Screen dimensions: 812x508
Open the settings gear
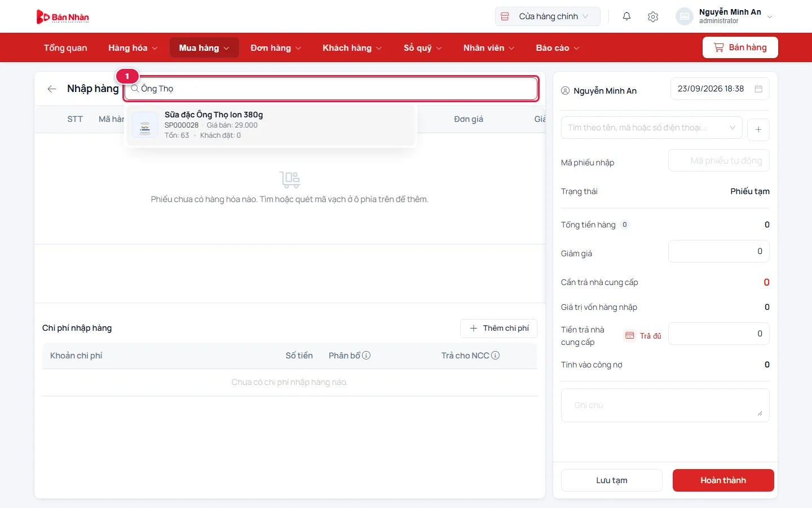pyautogui.click(x=653, y=17)
